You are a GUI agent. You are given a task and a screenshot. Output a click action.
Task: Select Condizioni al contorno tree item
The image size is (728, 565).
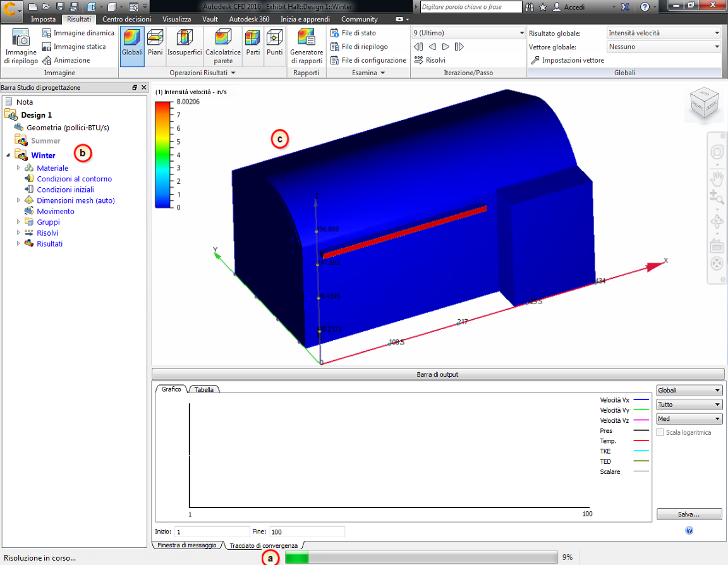pyautogui.click(x=75, y=179)
